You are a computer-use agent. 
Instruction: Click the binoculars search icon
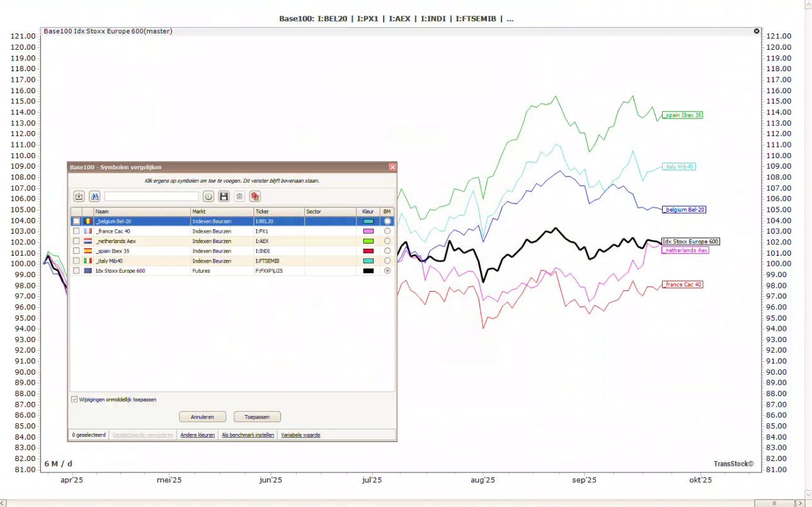coord(94,197)
